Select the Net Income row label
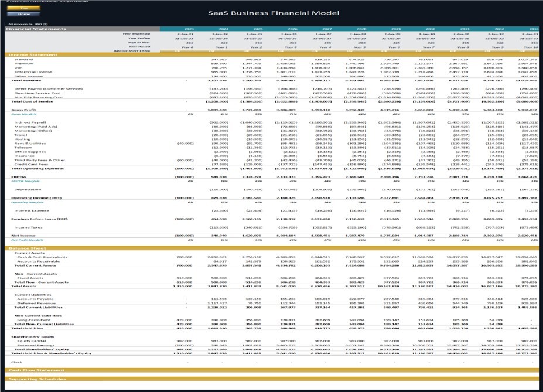 pos(23,236)
